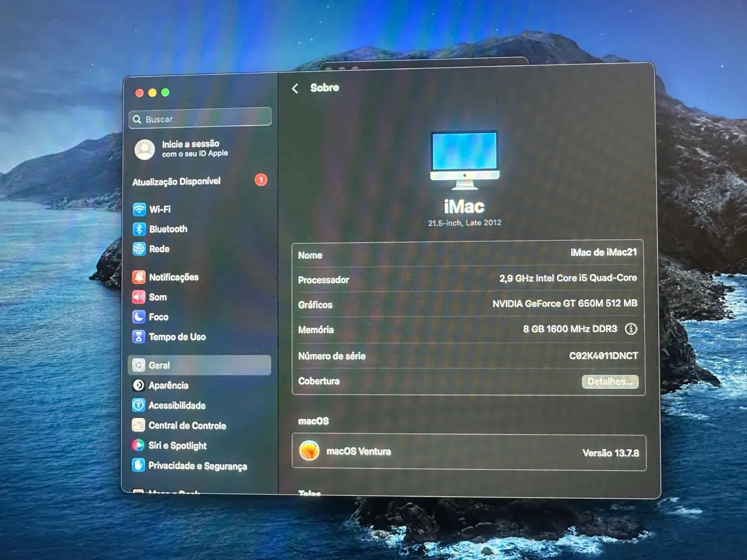Close the settings window with red button

click(x=139, y=93)
